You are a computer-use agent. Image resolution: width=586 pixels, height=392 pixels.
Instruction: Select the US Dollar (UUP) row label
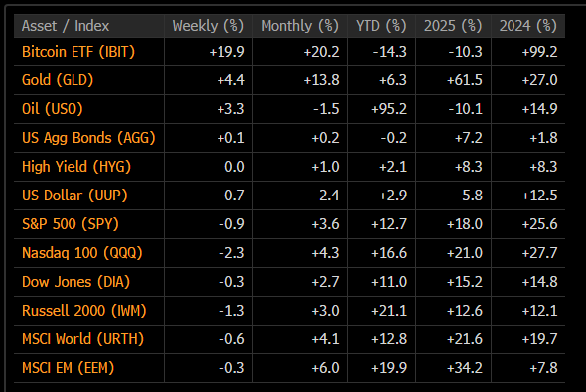tap(74, 196)
